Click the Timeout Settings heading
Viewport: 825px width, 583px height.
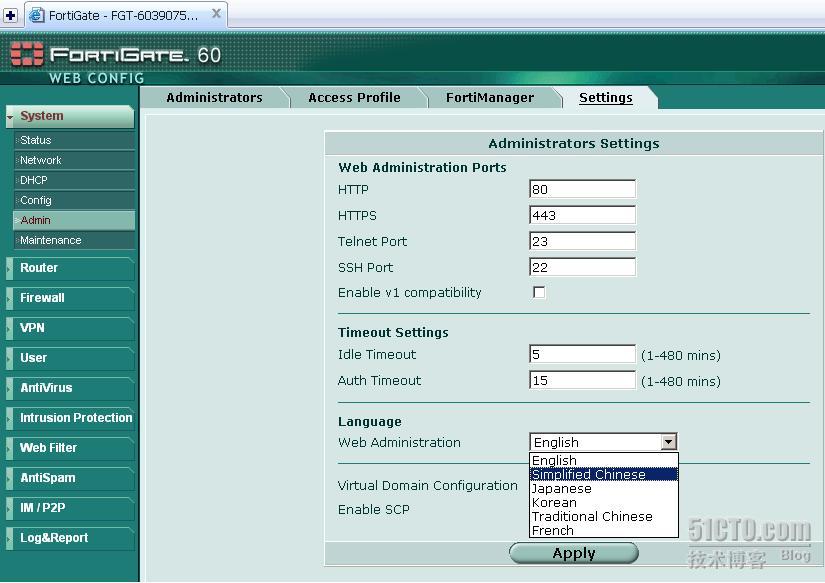[x=393, y=333]
